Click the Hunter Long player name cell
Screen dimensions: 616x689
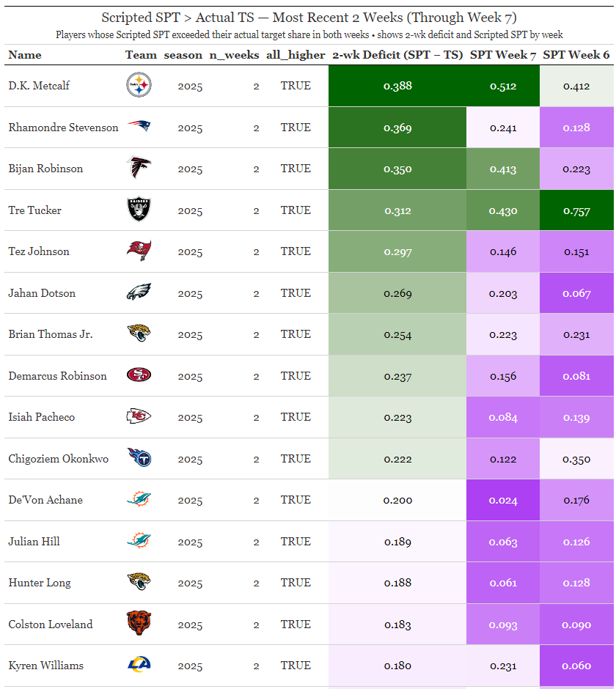coord(40,583)
